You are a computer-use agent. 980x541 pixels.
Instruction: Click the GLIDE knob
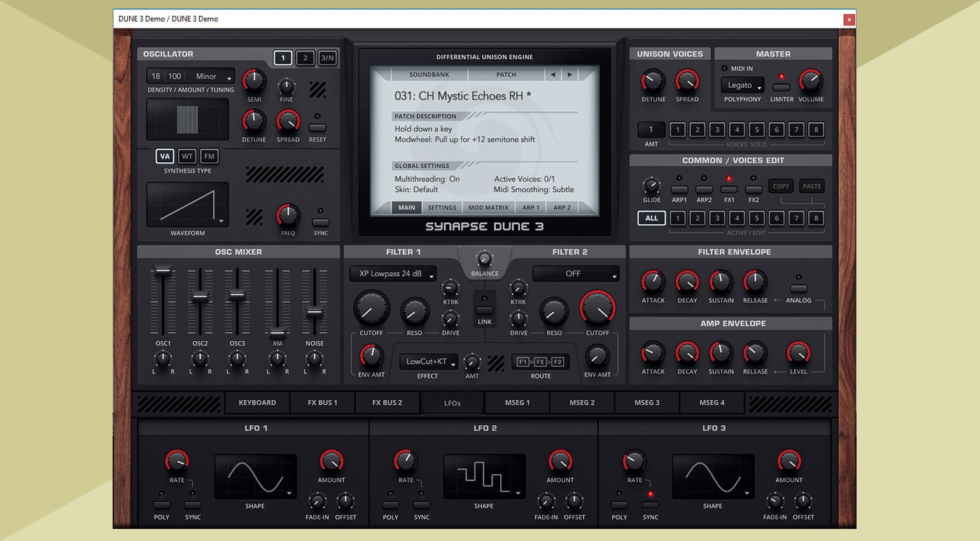tap(652, 186)
